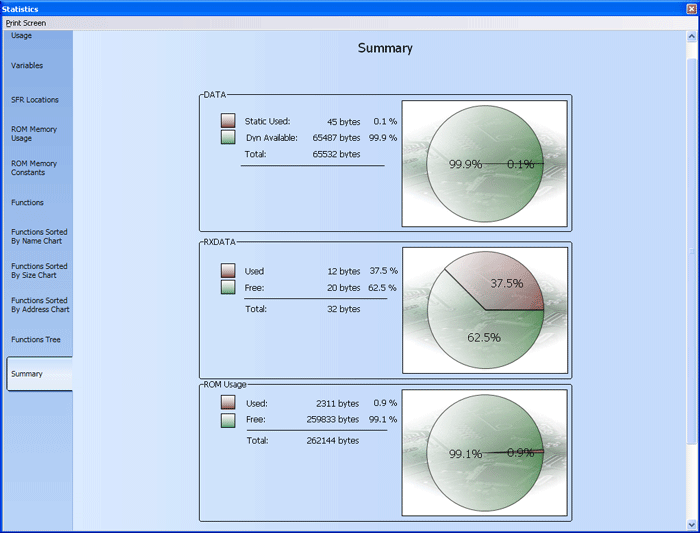Click the '65487 bytes' value
Viewport: 700px width, 533px height.
point(336,138)
